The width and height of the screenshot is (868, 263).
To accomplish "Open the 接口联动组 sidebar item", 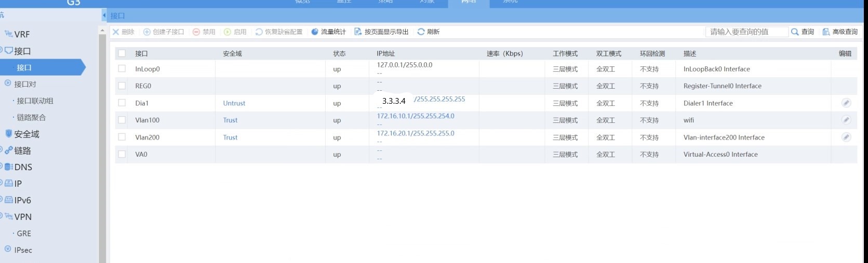I will pyautogui.click(x=35, y=101).
